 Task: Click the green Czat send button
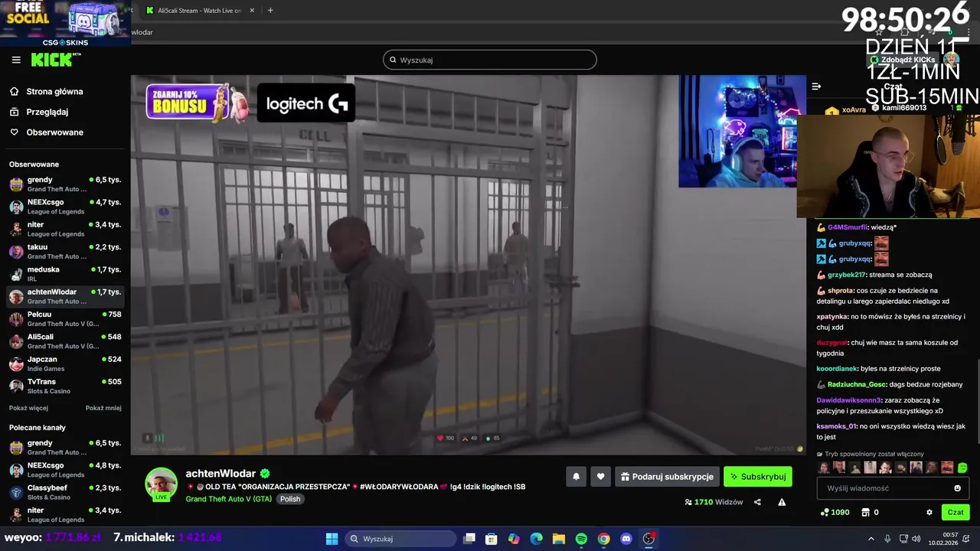click(955, 512)
